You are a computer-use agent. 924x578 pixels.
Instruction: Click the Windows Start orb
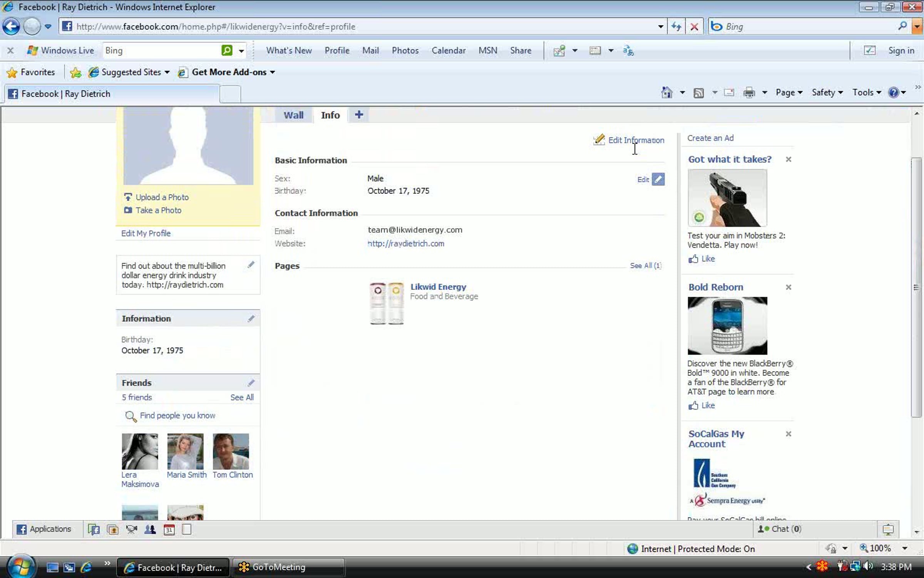pyautogui.click(x=21, y=567)
